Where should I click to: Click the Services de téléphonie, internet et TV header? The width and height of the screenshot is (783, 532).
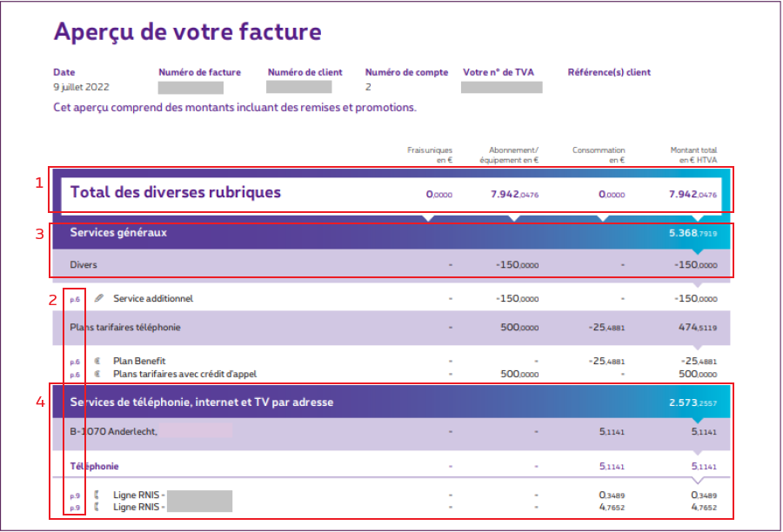click(x=199, y=402)
